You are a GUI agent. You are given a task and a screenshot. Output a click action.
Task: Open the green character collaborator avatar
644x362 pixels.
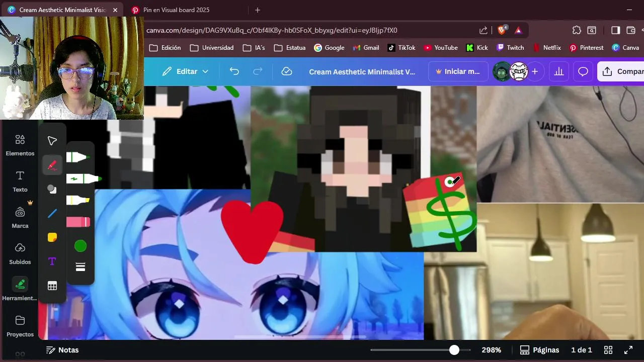[502, 71]
